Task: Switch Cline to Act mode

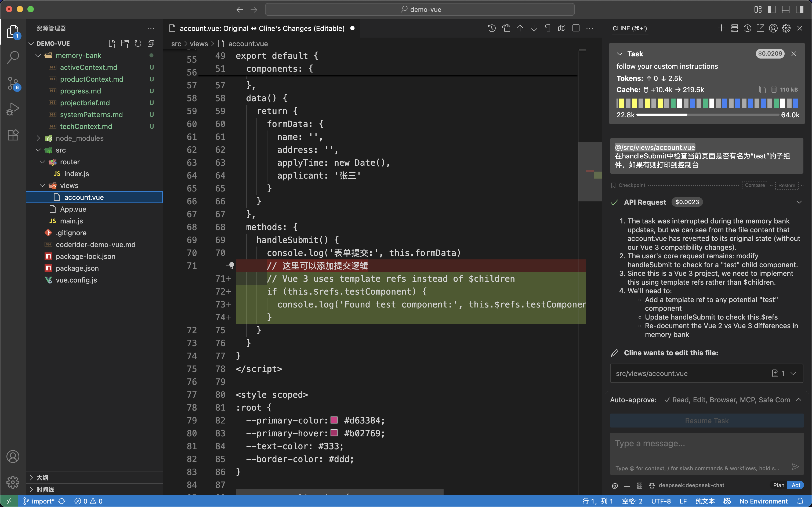Action: point(796,485)
